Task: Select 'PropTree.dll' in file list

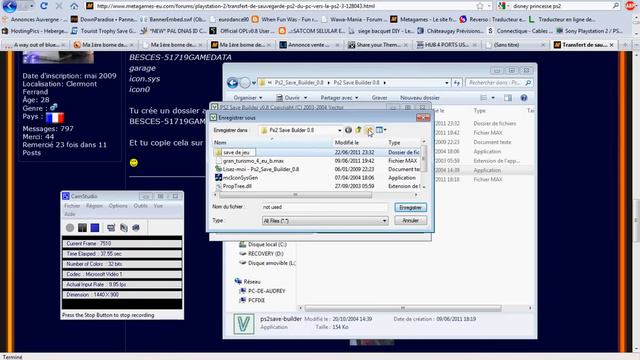Action: point(237,186)
